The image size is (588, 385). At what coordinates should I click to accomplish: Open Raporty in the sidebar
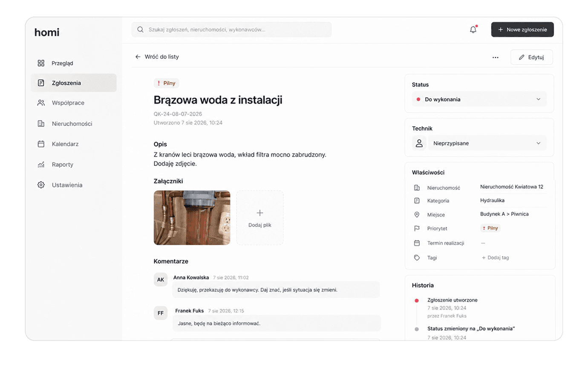[x=74, y=165]
